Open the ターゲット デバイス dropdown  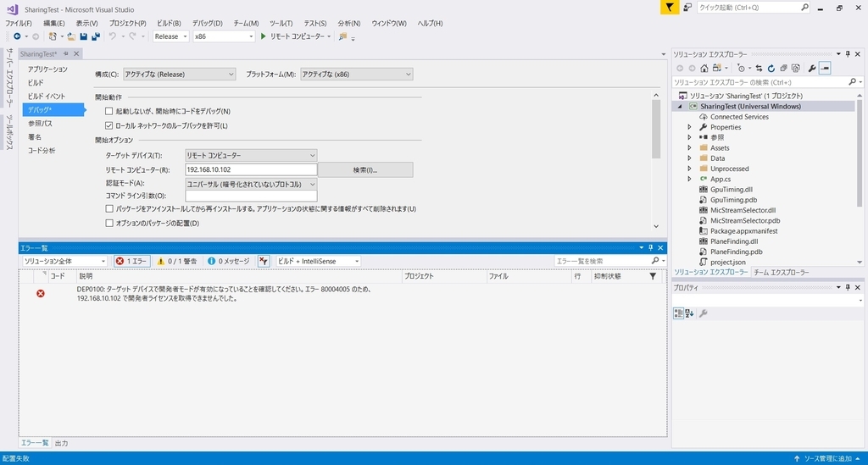(251, 155)
